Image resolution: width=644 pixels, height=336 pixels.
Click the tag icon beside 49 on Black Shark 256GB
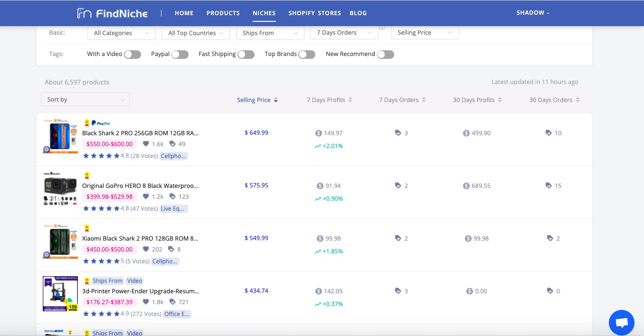pyautogui.click(x=172, y=144)
